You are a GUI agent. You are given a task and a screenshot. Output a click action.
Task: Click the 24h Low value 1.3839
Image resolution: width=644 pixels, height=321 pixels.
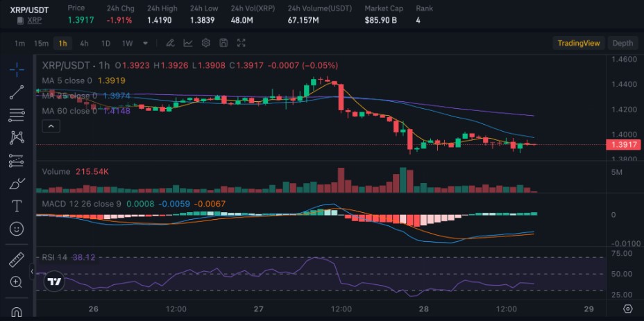pos(202,20)
